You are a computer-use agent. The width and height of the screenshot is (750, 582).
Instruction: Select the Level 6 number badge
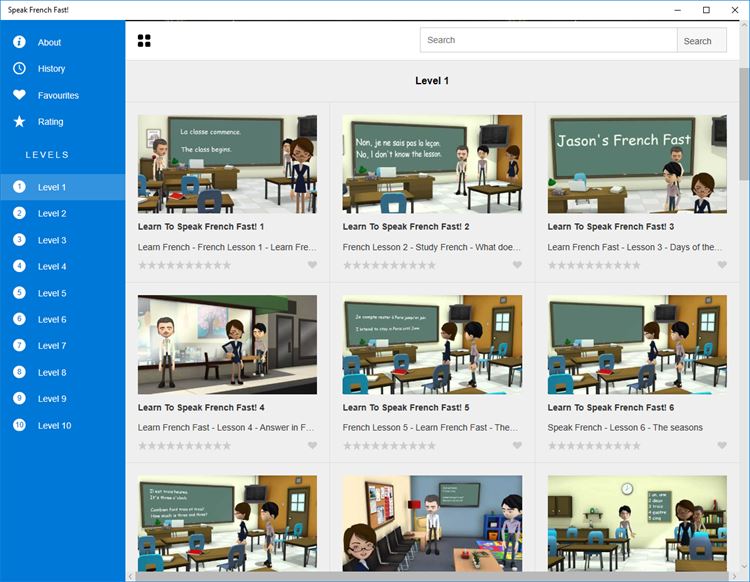(19, 319)
